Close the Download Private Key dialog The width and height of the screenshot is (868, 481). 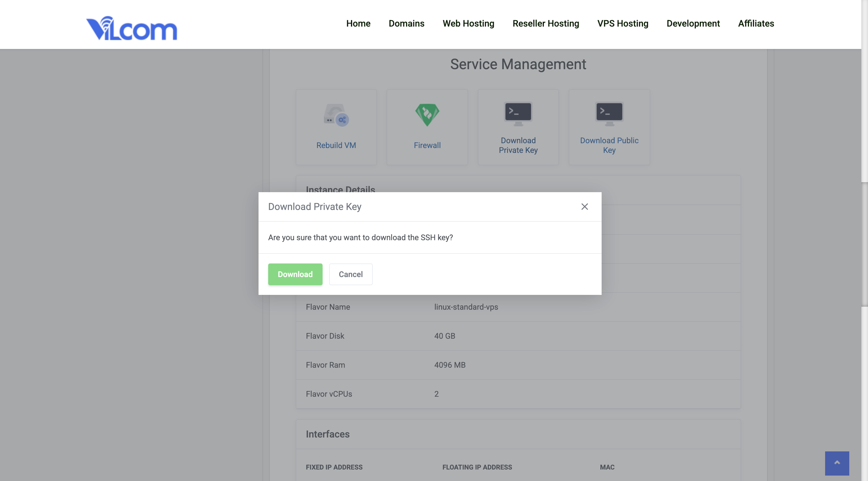tap(584, 207)
